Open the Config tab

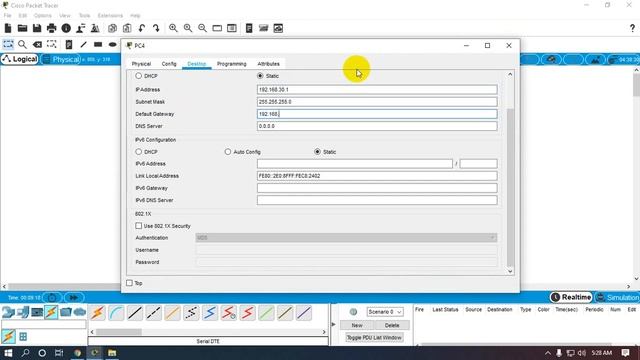(x=169, y=64)
